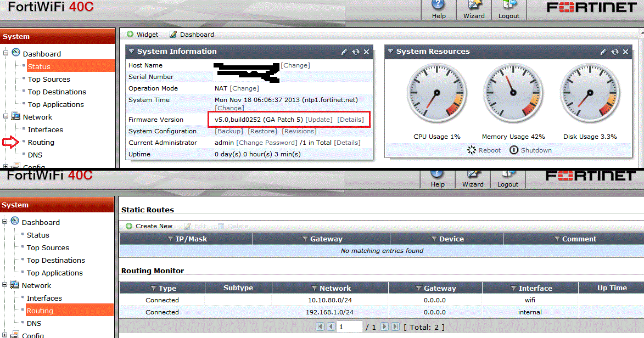
Task: Refresh the System Resources widget
Action: coord(615,52)
